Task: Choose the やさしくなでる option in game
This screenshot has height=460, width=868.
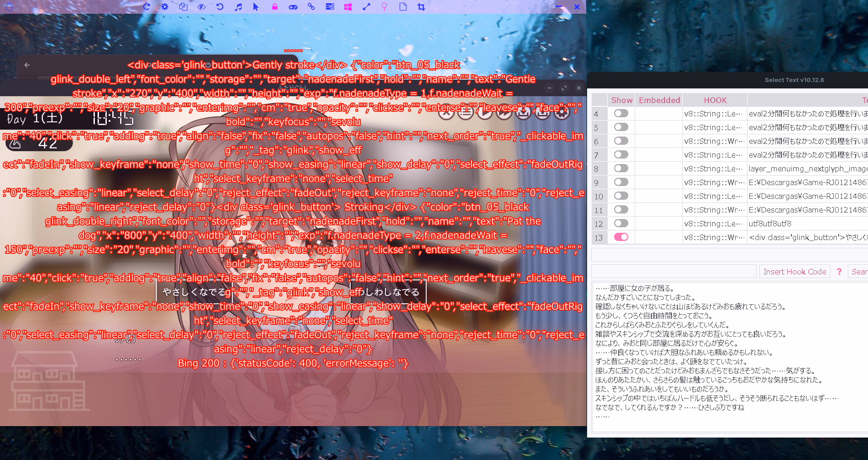Action: pos(194,292)
